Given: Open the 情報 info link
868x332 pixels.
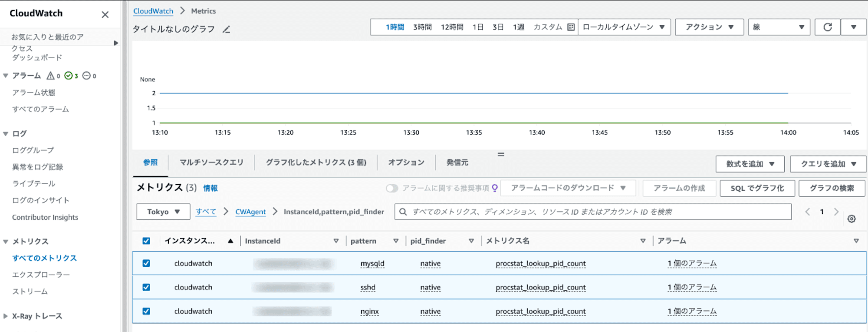Looking at the screenshot, I should tap(210, 188).
